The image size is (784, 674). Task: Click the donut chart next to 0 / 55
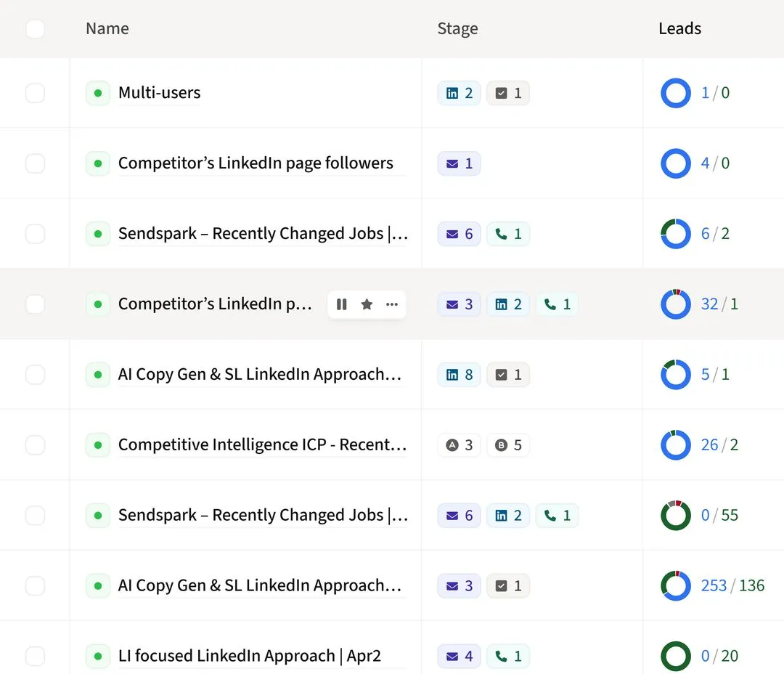(x=676, y=516)
